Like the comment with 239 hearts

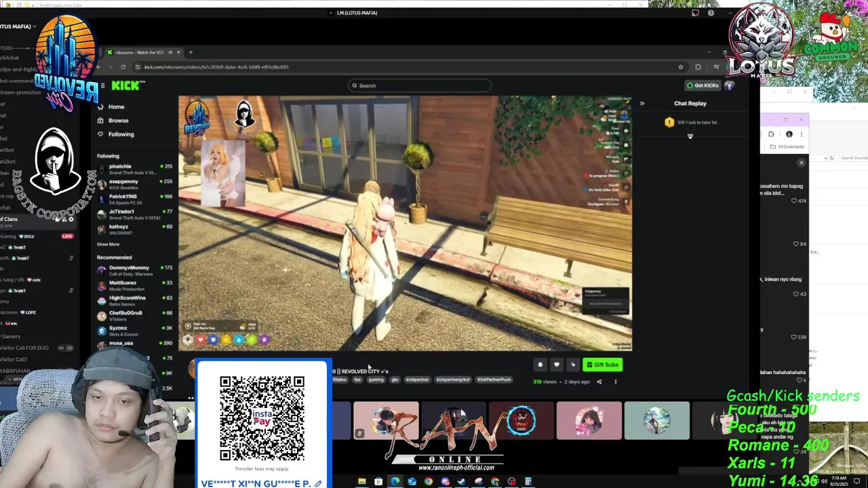pos(794,337)
